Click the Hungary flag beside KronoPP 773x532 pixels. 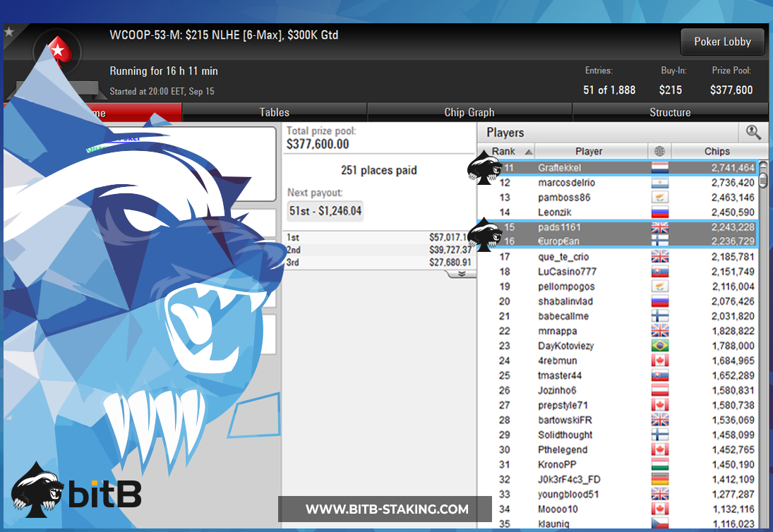click(659, 464)
